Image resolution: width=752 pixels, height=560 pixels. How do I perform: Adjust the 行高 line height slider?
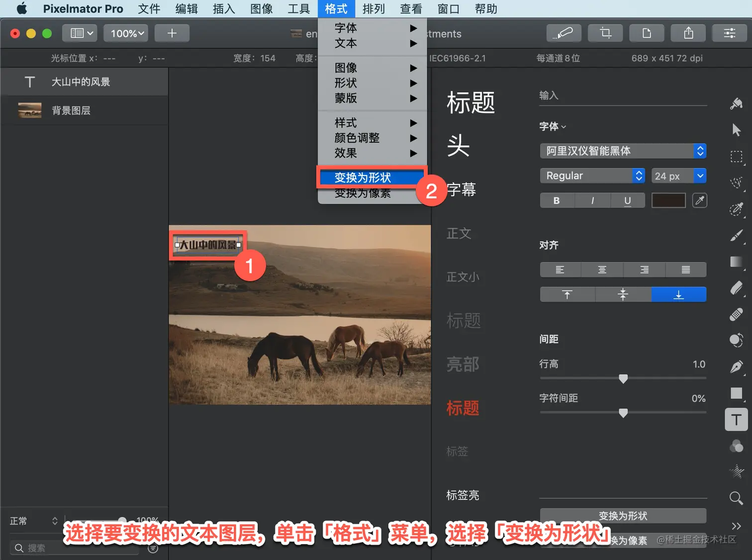coord(623,378)
